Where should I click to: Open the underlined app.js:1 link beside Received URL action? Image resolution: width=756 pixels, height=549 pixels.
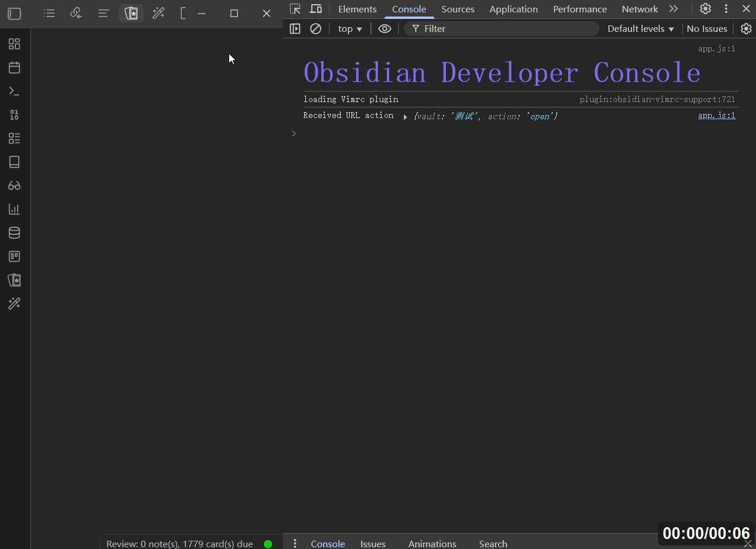click(716, 115)
